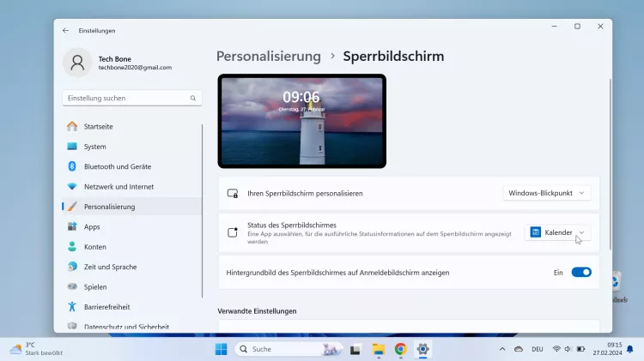Viewport: 644px width, 361px height.
Task: Click the Sperrbildschirm page heading
Action: point(393,57)
